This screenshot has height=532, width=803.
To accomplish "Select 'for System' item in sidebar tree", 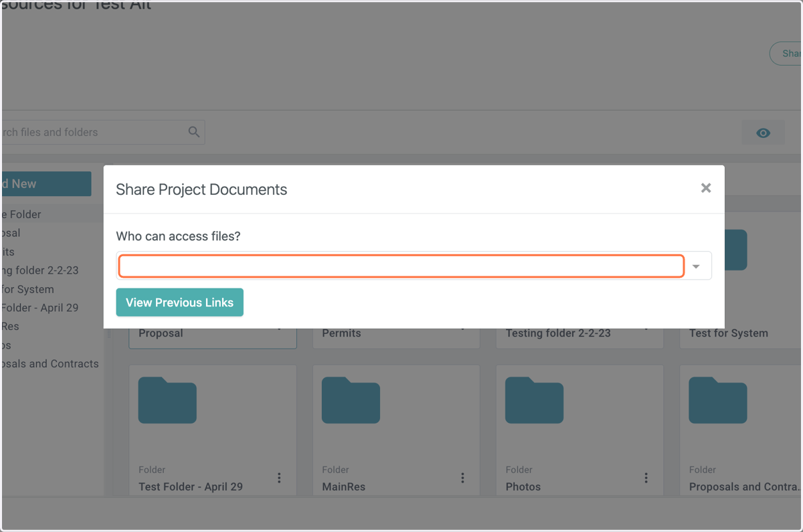I will (x=27, y=289).
